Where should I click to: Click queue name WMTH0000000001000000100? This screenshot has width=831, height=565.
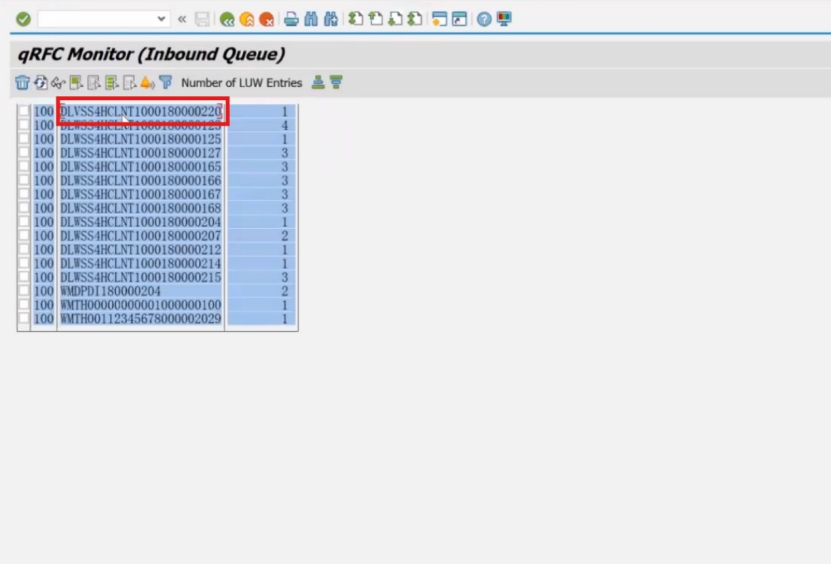click(141, 305)
